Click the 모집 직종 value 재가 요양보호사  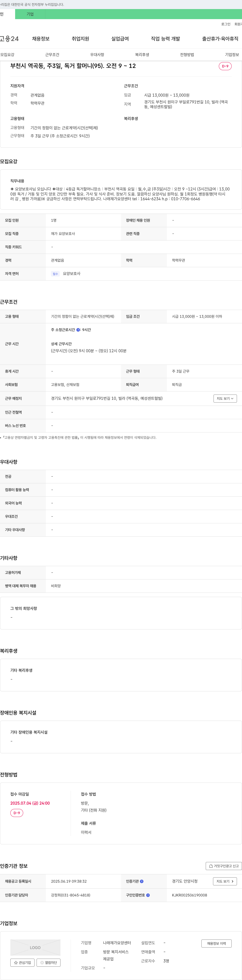click(63, 233)
